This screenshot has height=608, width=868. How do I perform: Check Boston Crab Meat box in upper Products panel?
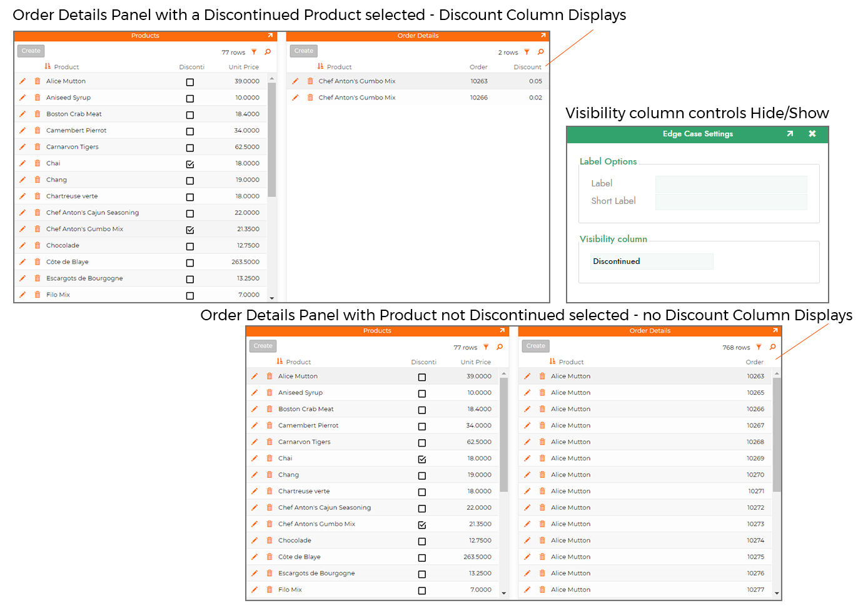coord(190,114)
